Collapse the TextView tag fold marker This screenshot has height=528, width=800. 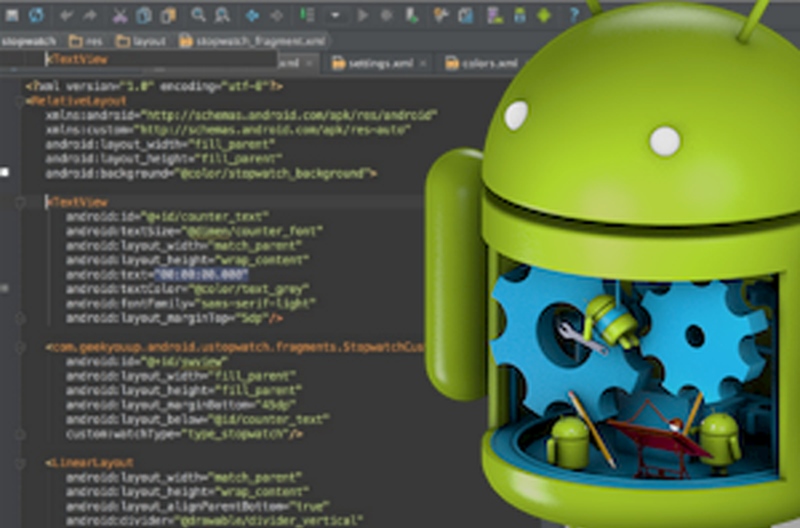pyautogui.click(x=21, y=201)
